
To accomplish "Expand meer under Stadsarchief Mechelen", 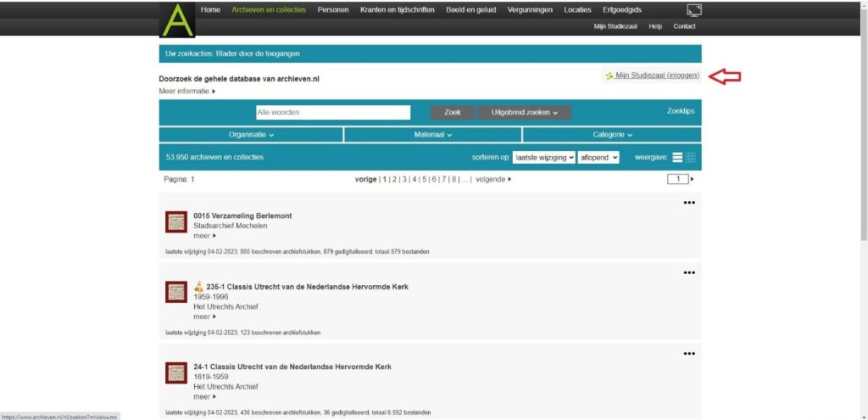I will click(205, 236).
